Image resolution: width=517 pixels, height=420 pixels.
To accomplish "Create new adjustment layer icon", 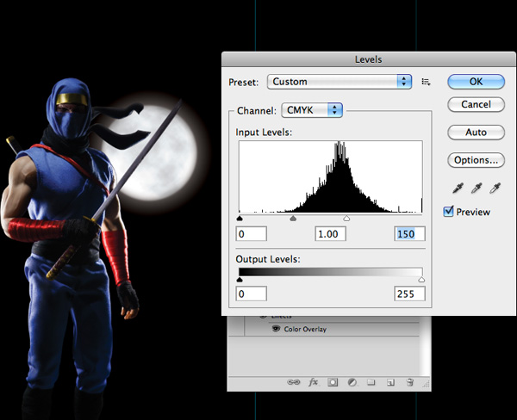I will pyautogui.click(x=352, y=382).
